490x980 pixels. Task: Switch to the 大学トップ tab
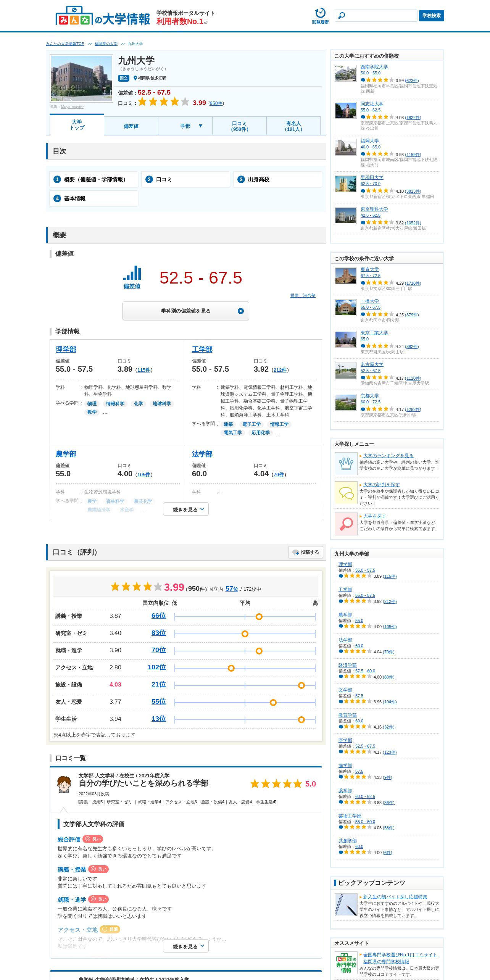pyautogui.click(x=77, y=125)
